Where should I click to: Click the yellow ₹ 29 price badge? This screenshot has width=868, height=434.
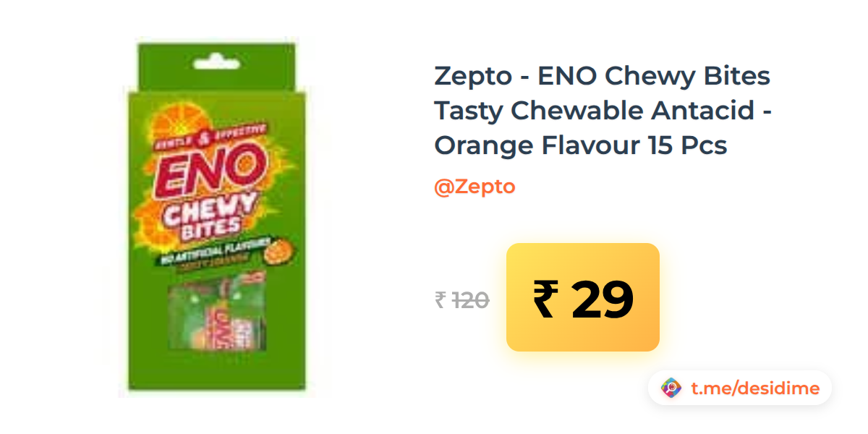[583, 297]
